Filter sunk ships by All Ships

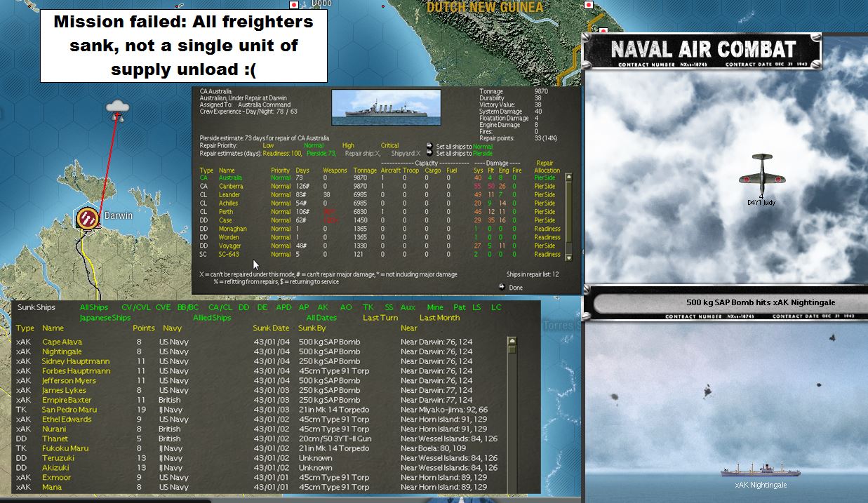tap(94, 308)
